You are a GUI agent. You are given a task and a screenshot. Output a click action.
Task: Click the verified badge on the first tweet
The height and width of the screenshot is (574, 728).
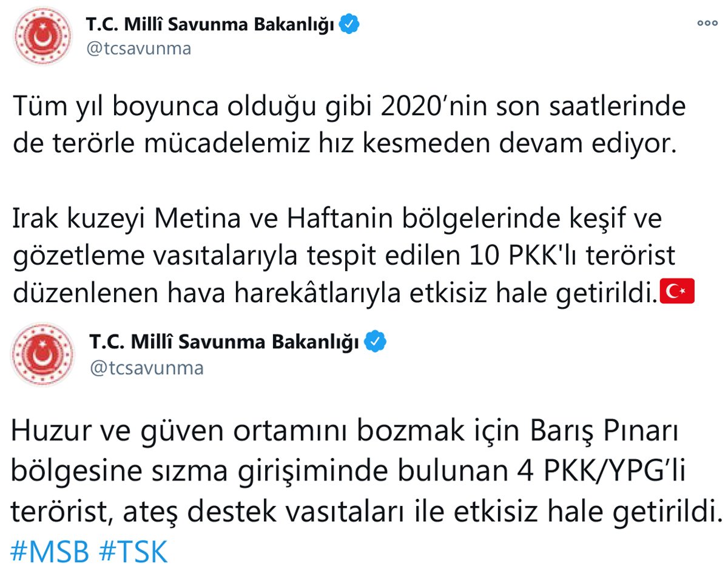[351, 25]
